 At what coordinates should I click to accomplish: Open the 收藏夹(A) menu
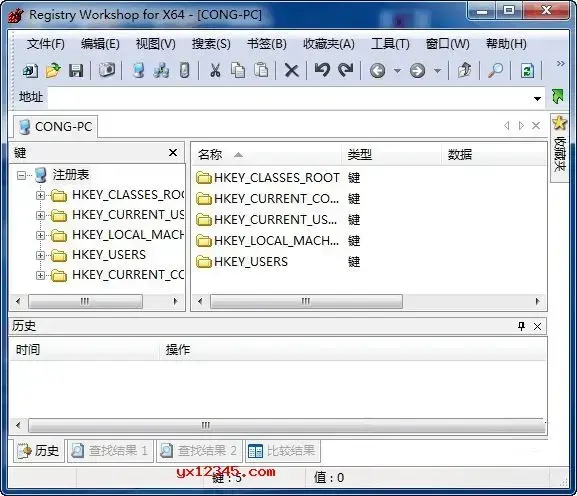pos(329,44)
